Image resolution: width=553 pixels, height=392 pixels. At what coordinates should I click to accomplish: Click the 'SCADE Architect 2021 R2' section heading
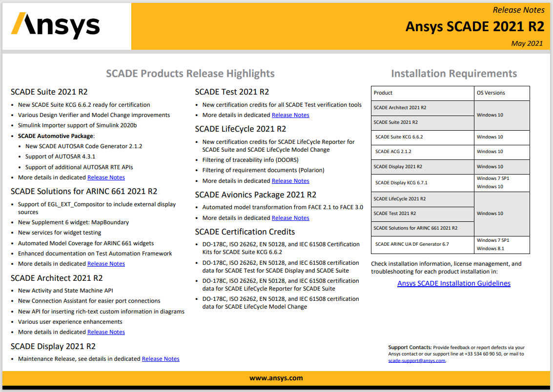pos(57,278)
